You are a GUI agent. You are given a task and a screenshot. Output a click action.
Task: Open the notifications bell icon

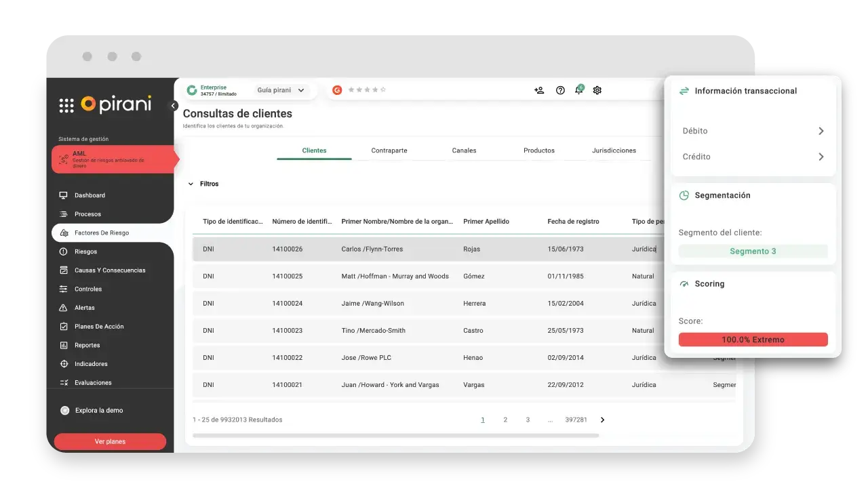(x=578, y=90)
